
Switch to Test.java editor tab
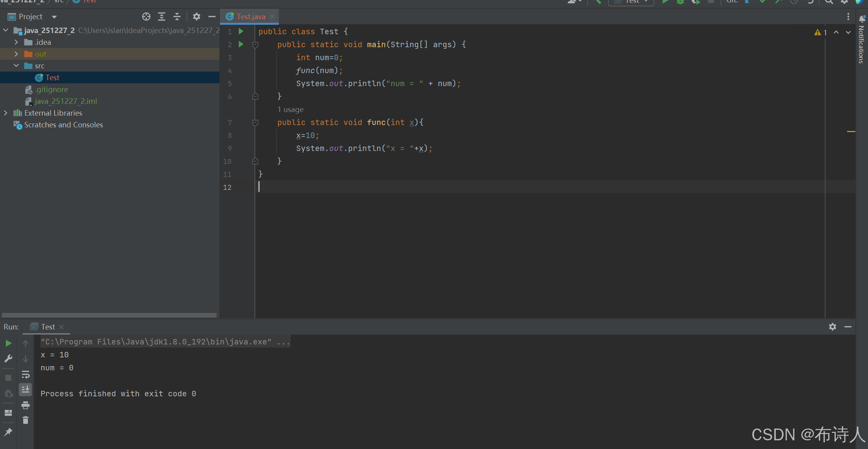pyautogui.click(x=251, y=17)
